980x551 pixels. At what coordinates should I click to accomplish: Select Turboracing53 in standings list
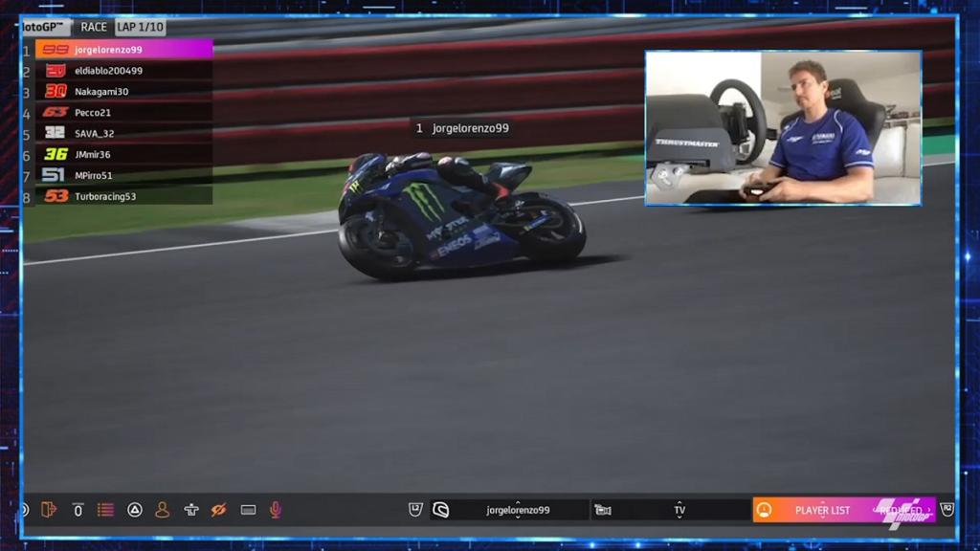coord(123,196)
